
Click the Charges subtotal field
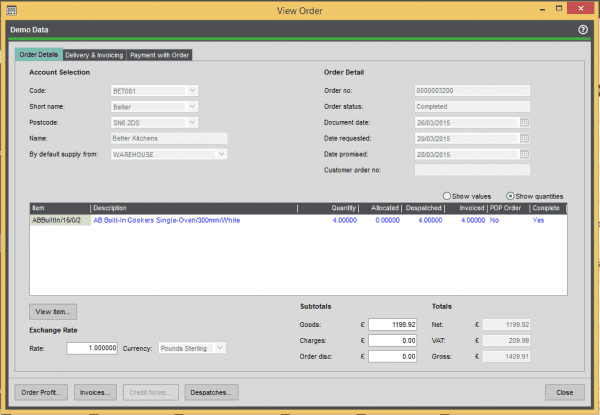pyautogui.click(x=392, y=340)
